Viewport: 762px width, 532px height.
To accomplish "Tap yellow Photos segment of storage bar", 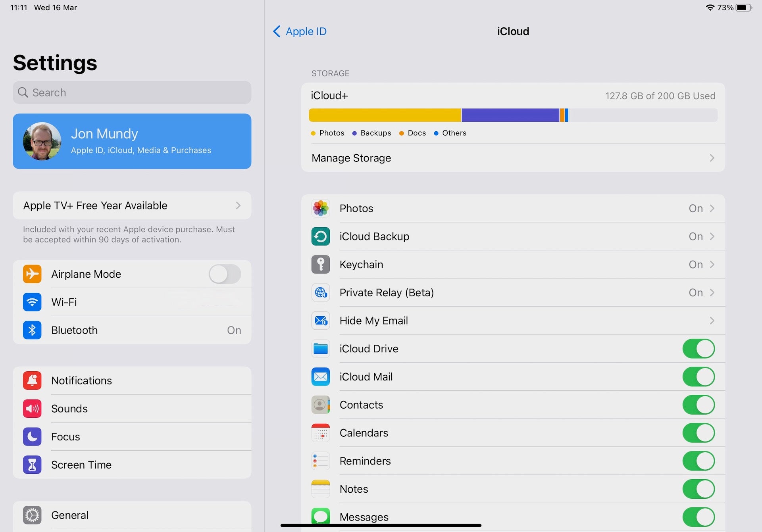I will [x=385, y=115].
